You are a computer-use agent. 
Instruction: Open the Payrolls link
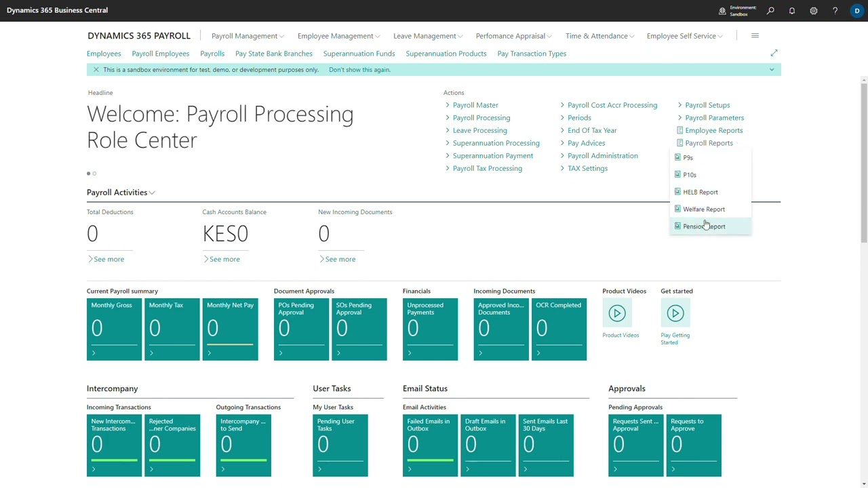click(212, 54)
